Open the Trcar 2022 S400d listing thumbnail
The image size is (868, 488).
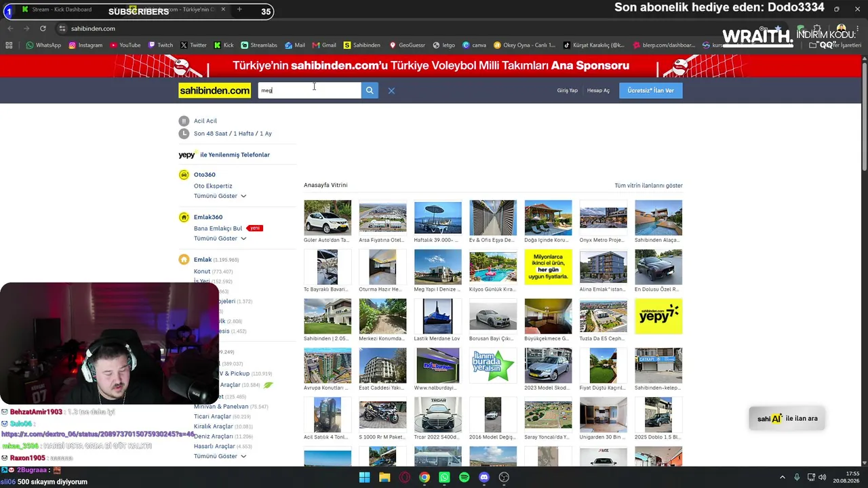click(x=437, y=415)
